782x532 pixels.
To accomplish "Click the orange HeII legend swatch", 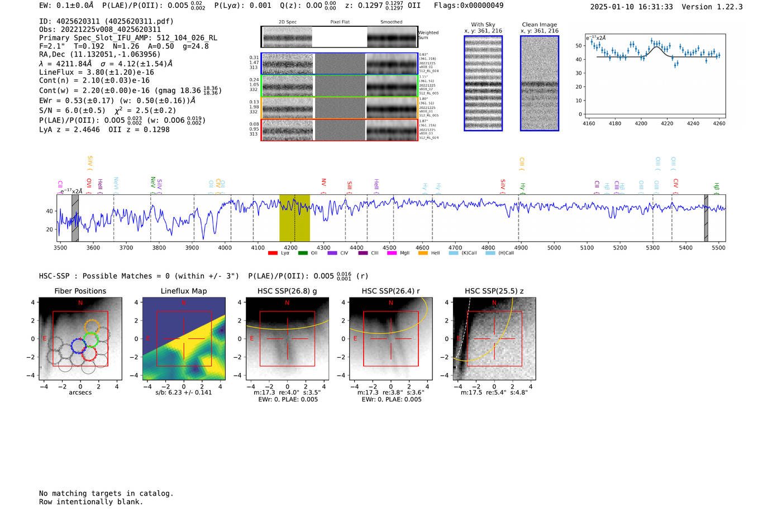I will click(423, 253).
